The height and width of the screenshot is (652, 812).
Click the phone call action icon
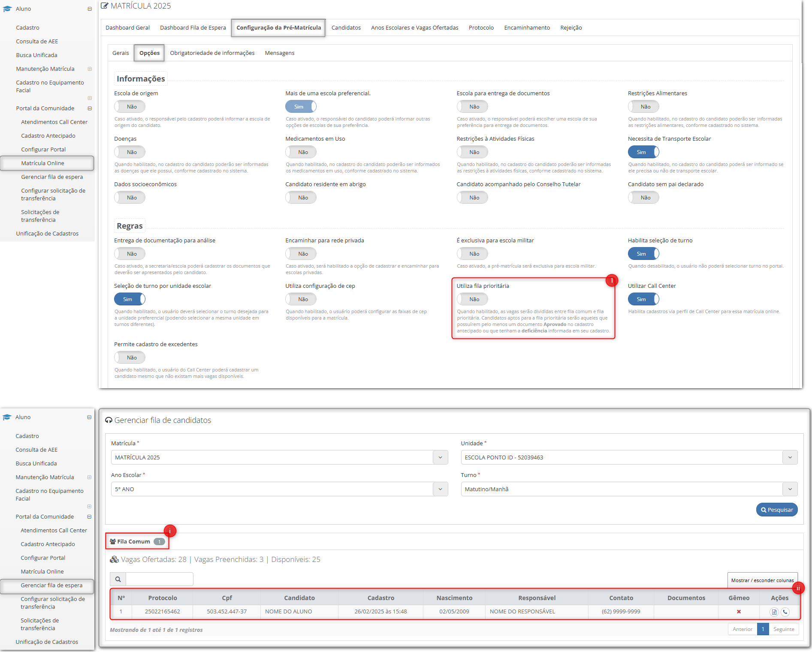(x=785, y=612)
